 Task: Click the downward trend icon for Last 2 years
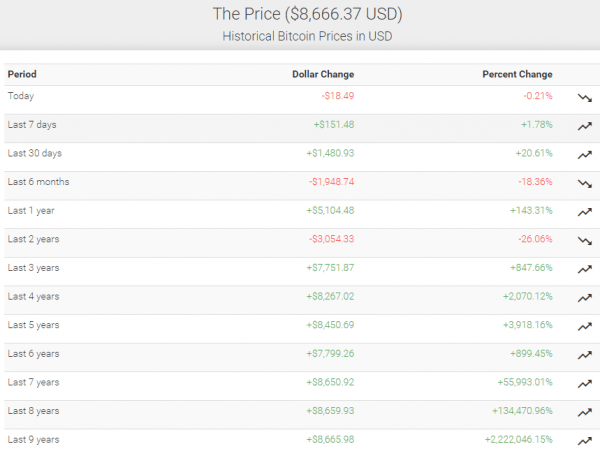click(585, 241)
